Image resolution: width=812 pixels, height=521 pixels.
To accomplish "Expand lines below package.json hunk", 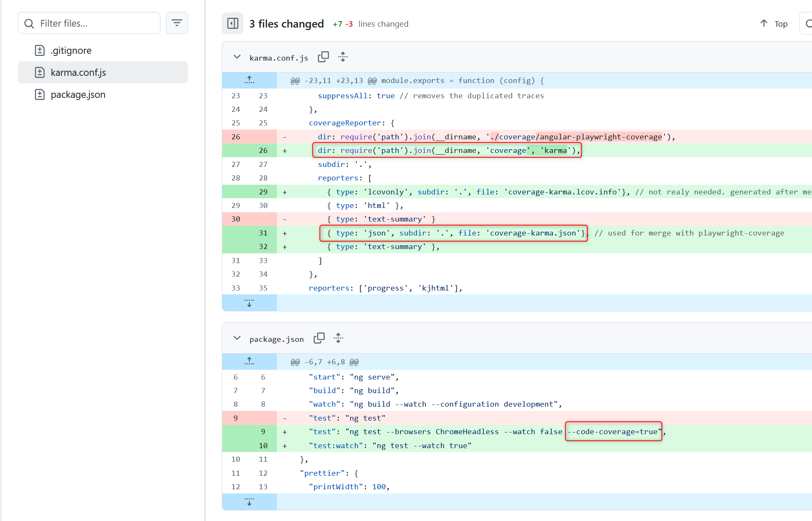I will point(249,502).
